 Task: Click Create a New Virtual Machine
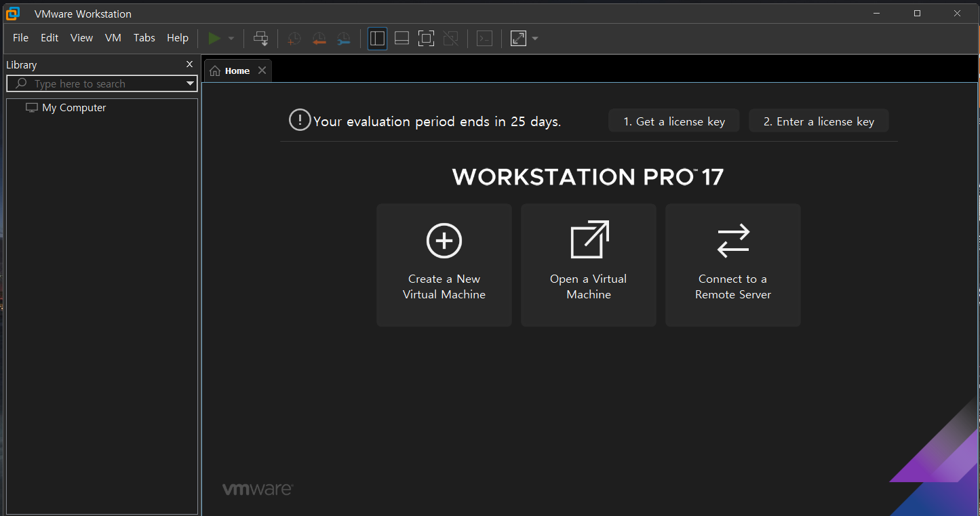(x=444, y=265)
